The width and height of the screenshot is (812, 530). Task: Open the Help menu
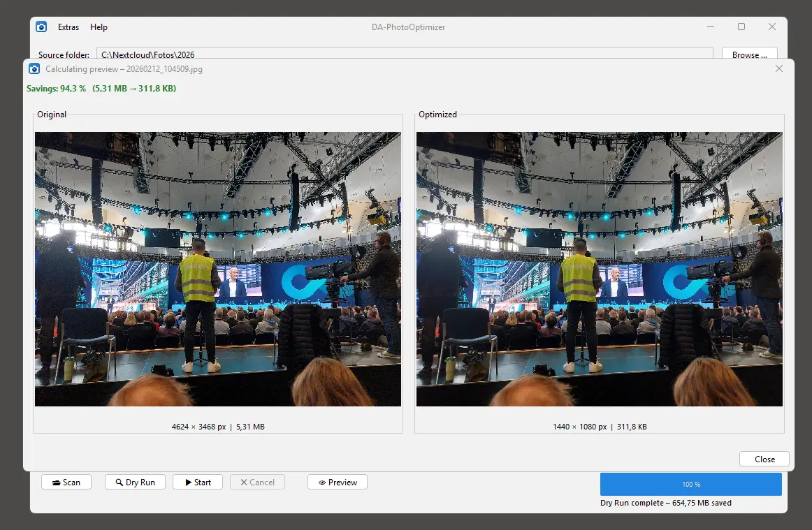tap(99, 27)
